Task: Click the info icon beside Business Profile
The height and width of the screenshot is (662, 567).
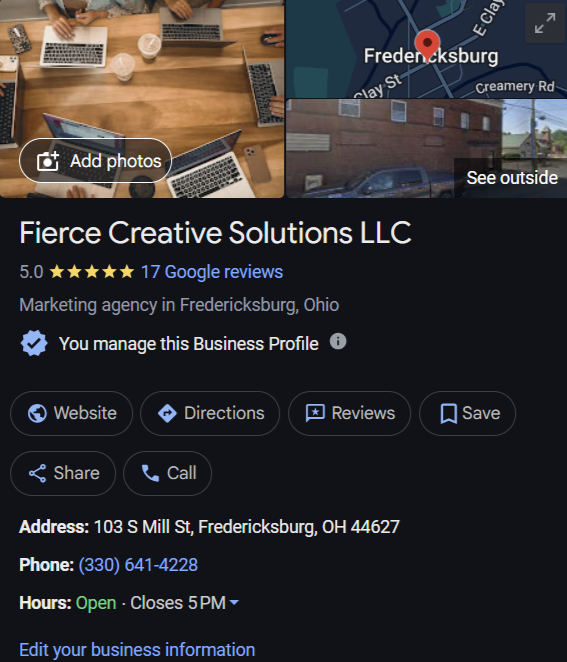Action: 338,341
